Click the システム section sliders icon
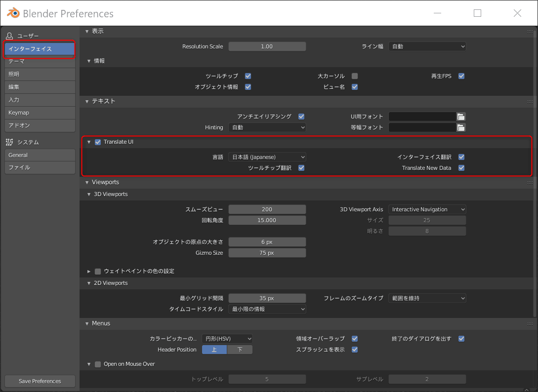The width and height of the screenshot is (538, 392). tap(9, 142)
